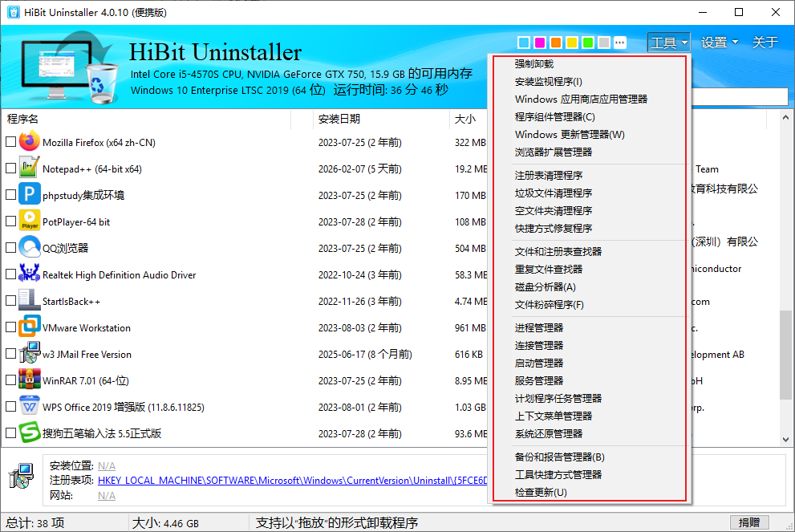
Task: Pick the magenta color theme swatch
Action: [x=540, y=43]
